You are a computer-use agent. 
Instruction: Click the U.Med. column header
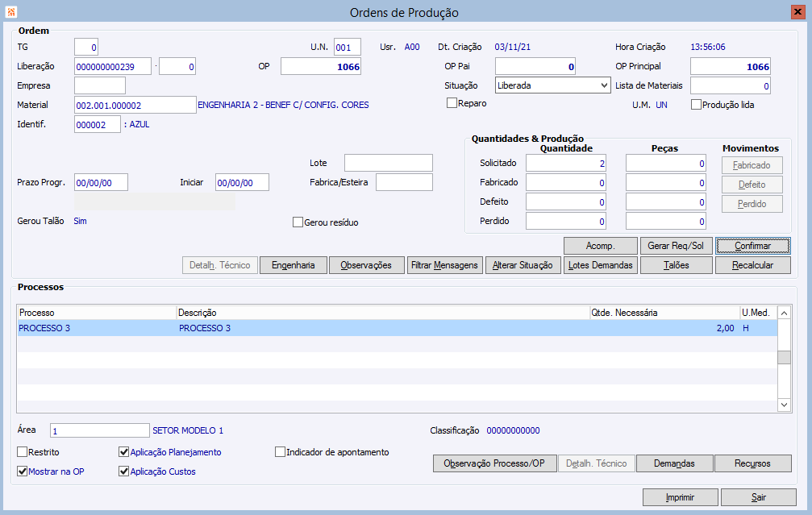coord(758,313)
